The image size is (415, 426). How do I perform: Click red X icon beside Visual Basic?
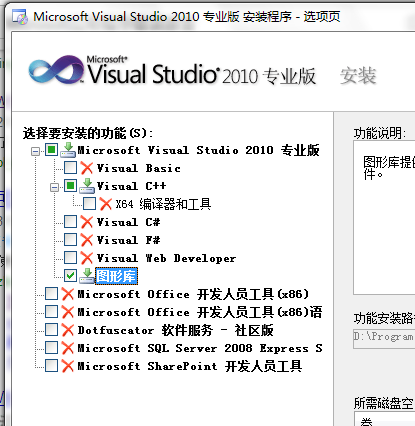(87, 168)
